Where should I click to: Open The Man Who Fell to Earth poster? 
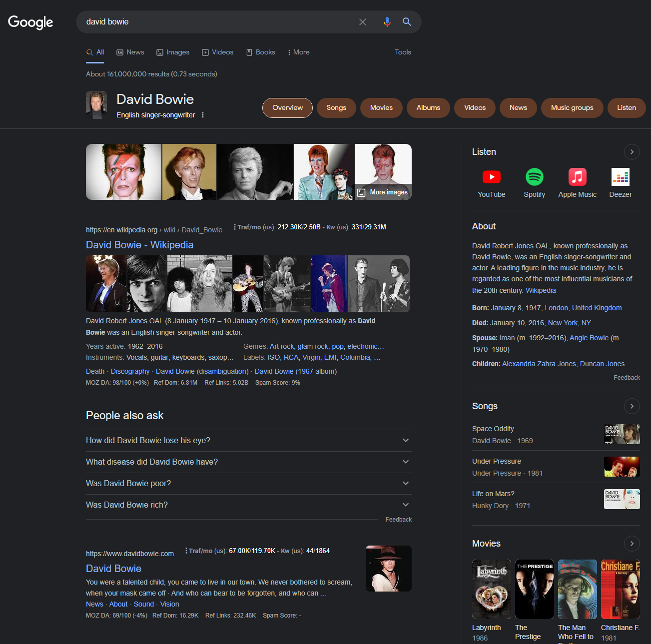pyautogui.click(x=578, y=590)
